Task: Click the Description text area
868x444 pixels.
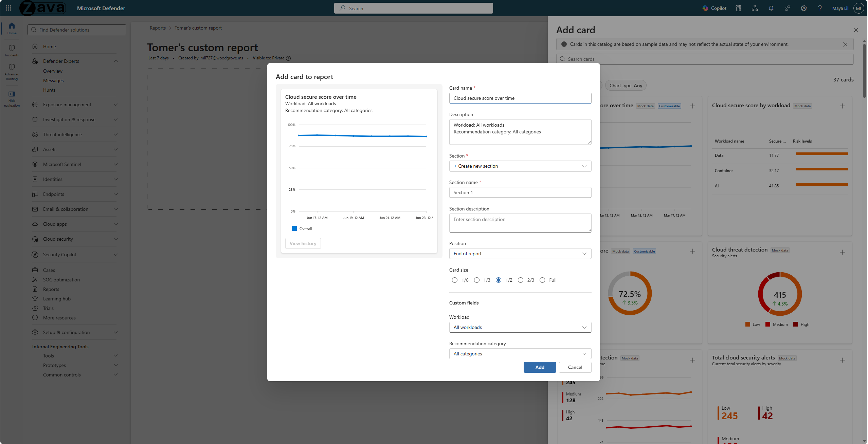Action: click(520, 132)
